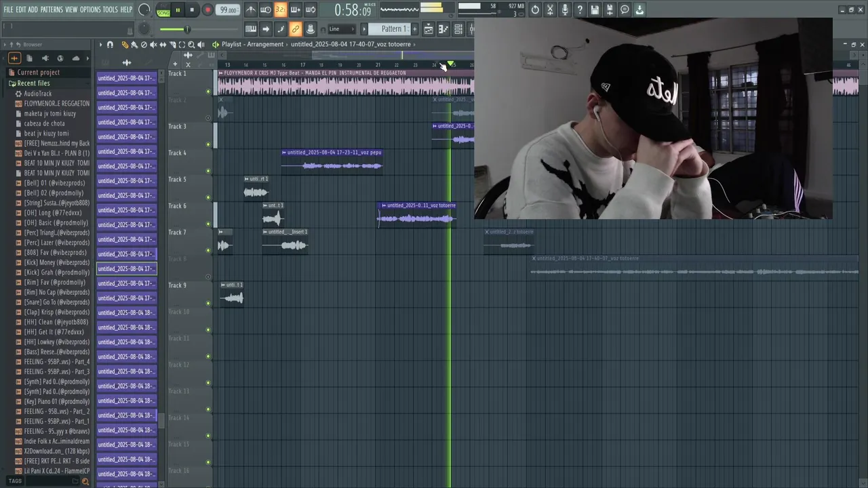The image size is (868, 488).
Task: Click the browser search magnifier next to TAGS
Action: pos(85,481)
